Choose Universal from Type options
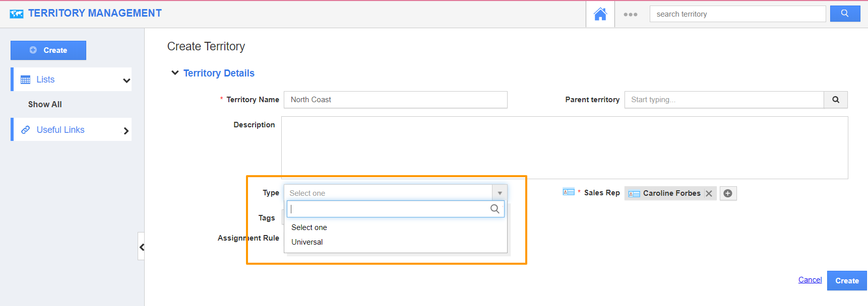This screenshot has height=306, width=868. pos(307,242)
